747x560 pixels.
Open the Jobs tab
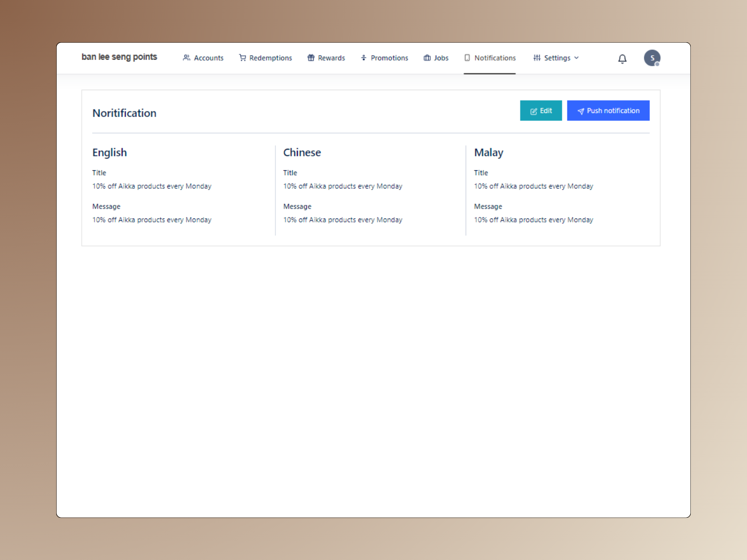(441, 58)
